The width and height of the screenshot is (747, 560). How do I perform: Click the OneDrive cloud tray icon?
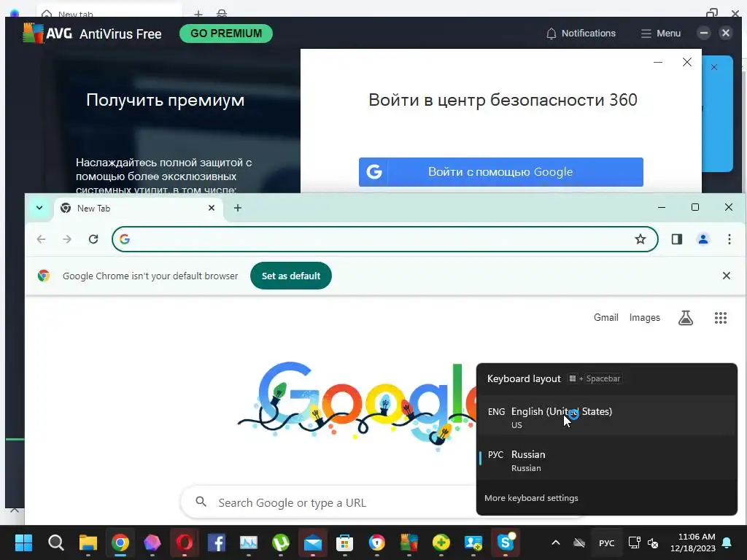[579, 542]
